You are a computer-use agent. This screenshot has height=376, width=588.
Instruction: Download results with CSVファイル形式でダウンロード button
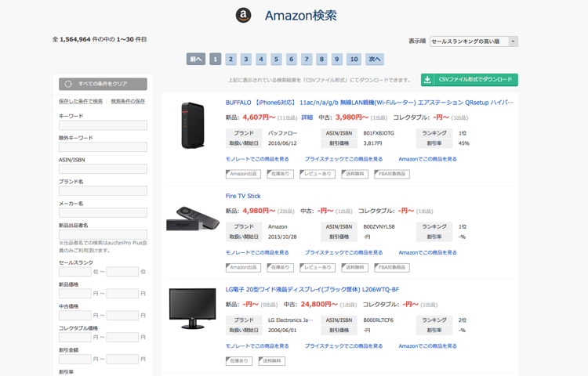tap(469, 80)
